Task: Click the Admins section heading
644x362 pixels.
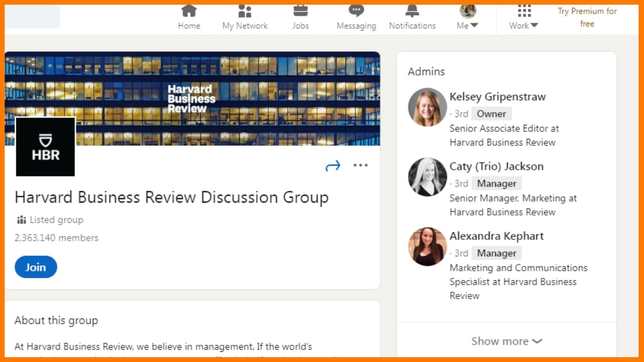Action: coord(426,71)
